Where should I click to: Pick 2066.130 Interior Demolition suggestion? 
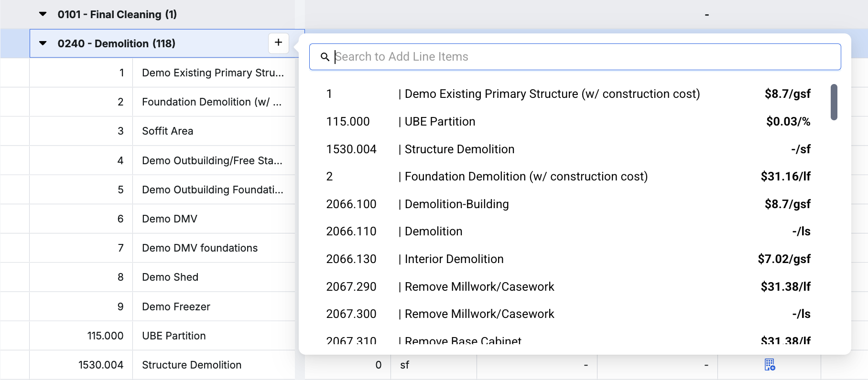(x=568, y=259)
